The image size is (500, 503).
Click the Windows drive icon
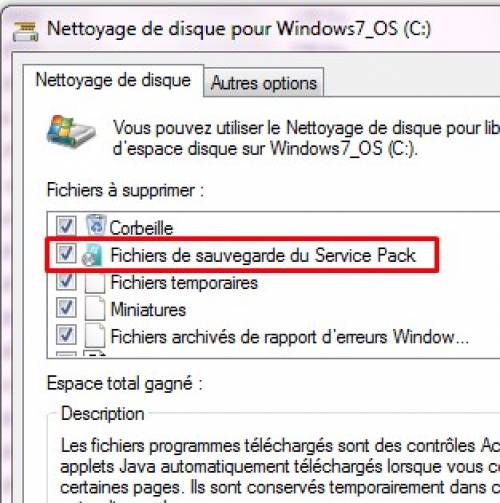point(71,131)
